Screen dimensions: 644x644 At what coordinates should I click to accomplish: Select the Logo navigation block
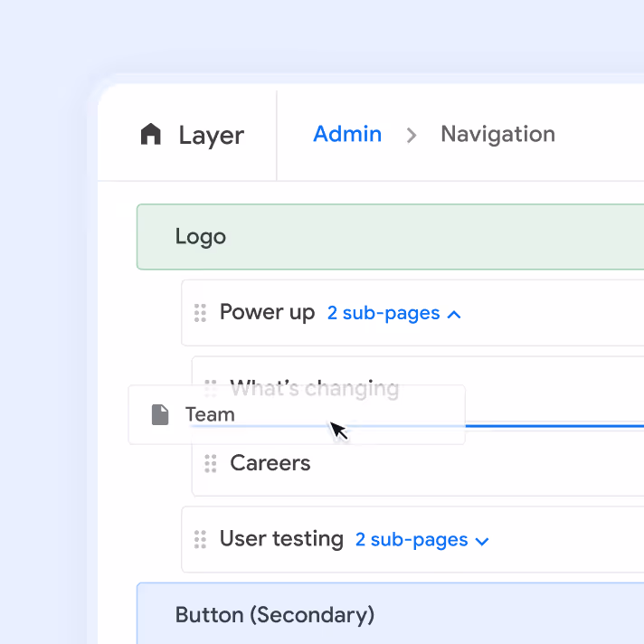390,237
